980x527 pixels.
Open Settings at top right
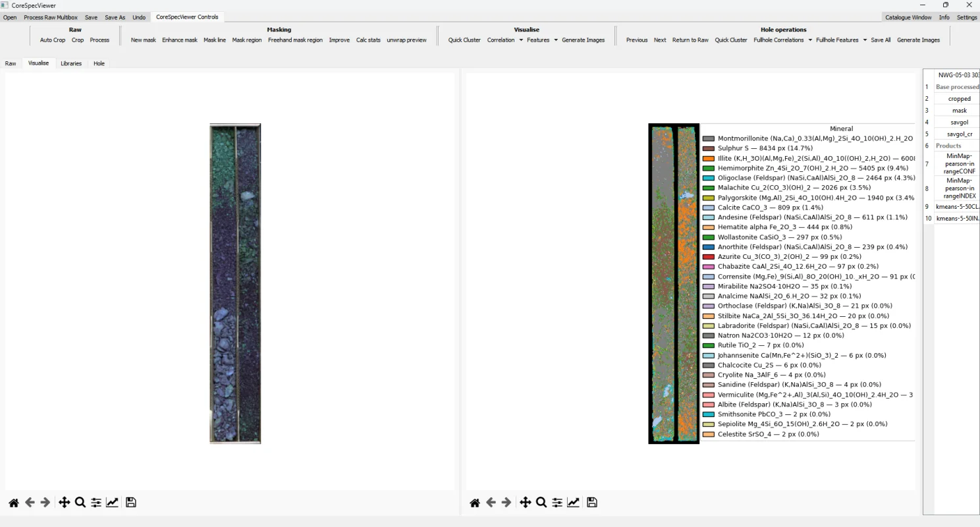click(x=967, y=18)
